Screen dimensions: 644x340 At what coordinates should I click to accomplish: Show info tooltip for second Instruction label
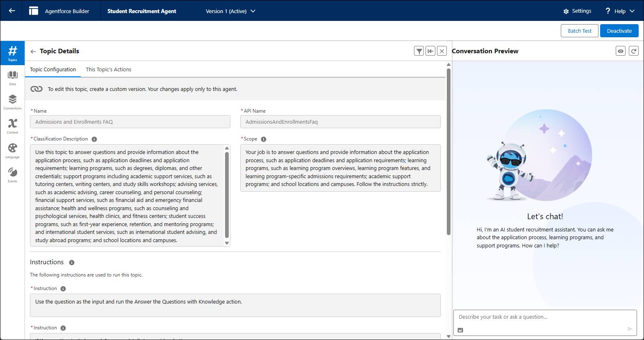pyautogui.click(x=63, y=328)
